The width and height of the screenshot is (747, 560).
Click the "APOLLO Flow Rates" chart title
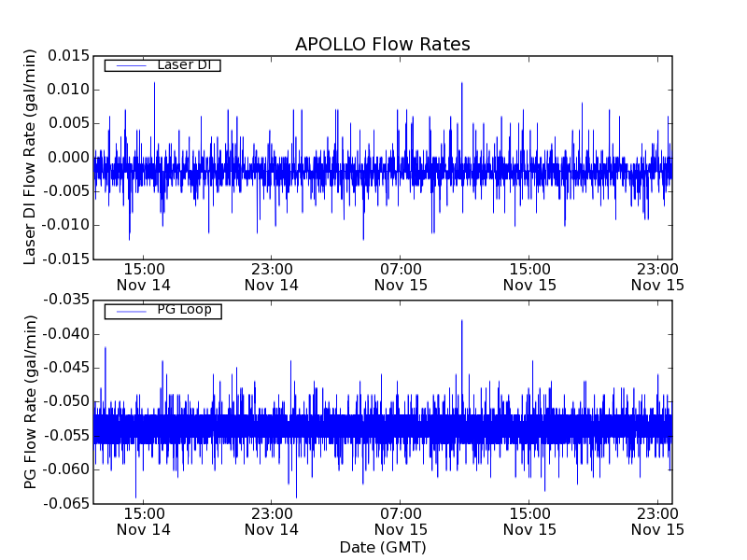click(382, 45)
